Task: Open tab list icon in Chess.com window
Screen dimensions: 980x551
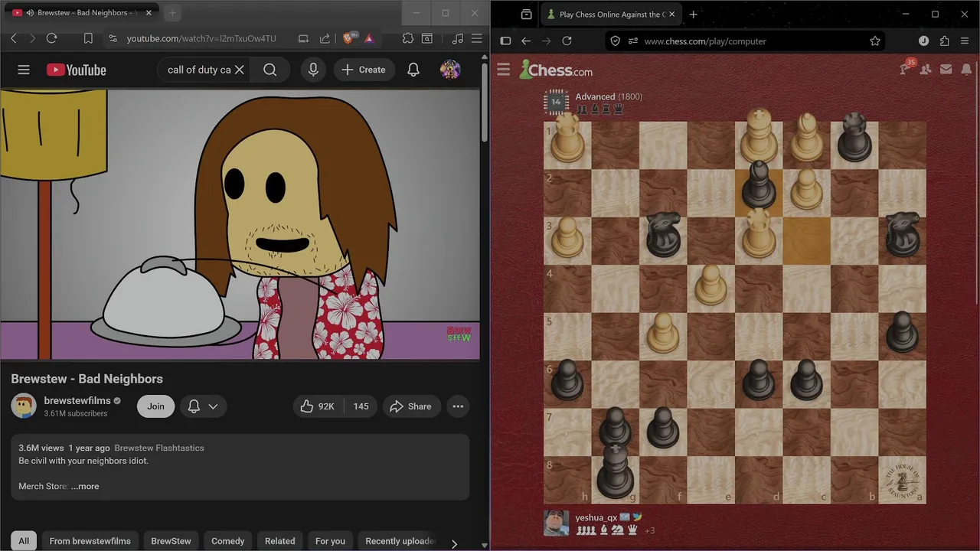Action: click(526, 14)
